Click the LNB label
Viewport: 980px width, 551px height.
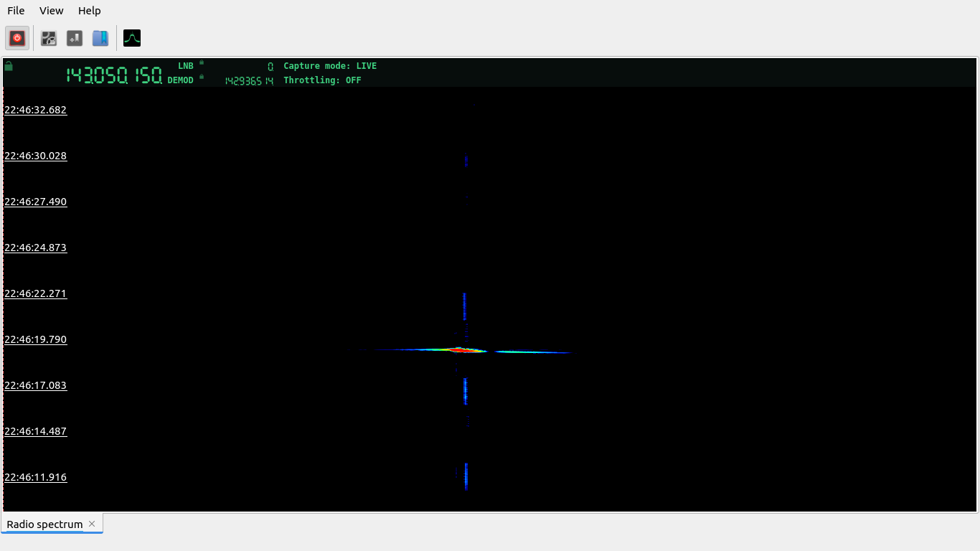(186, 66)
